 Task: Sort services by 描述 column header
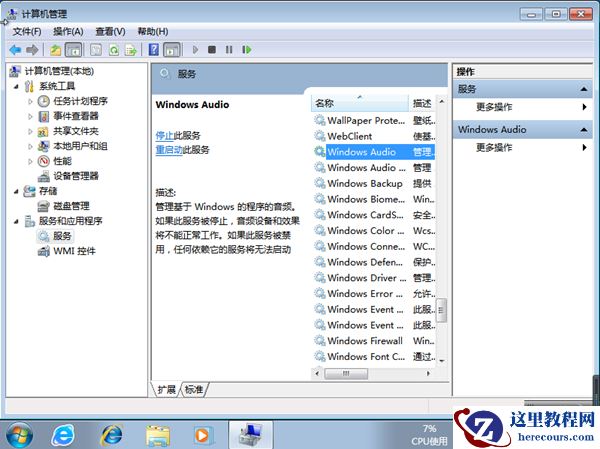coord(422,103)
